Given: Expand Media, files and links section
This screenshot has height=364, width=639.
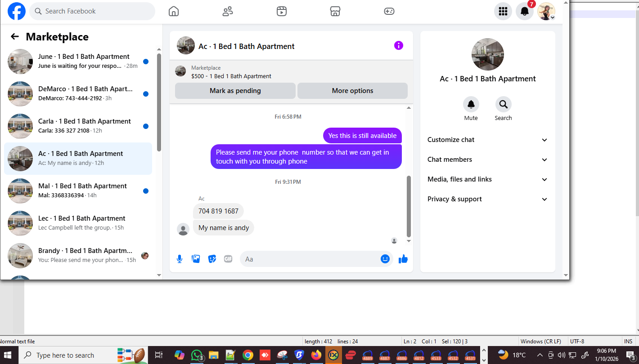Looking at the screenshot, I should click(x=488, y=179).
